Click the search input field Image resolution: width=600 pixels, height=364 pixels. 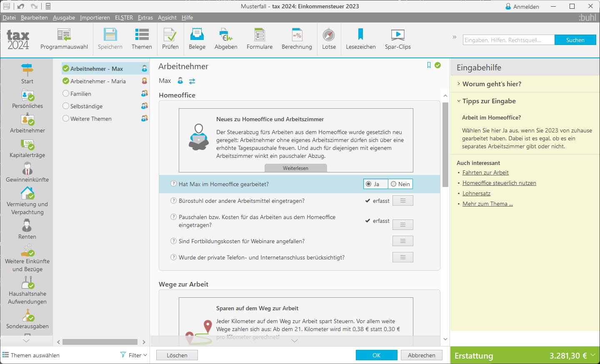coord(509,40)
